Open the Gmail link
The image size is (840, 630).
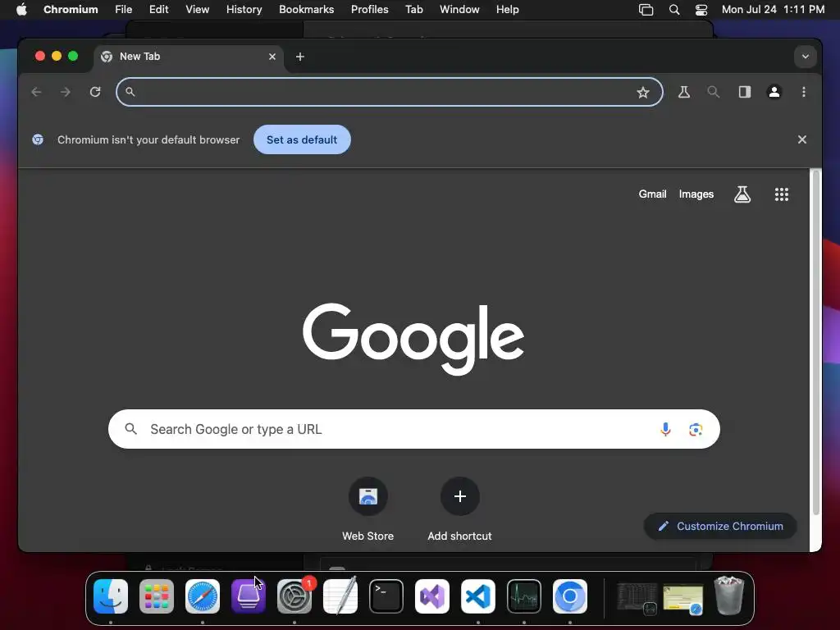point(652,194)
